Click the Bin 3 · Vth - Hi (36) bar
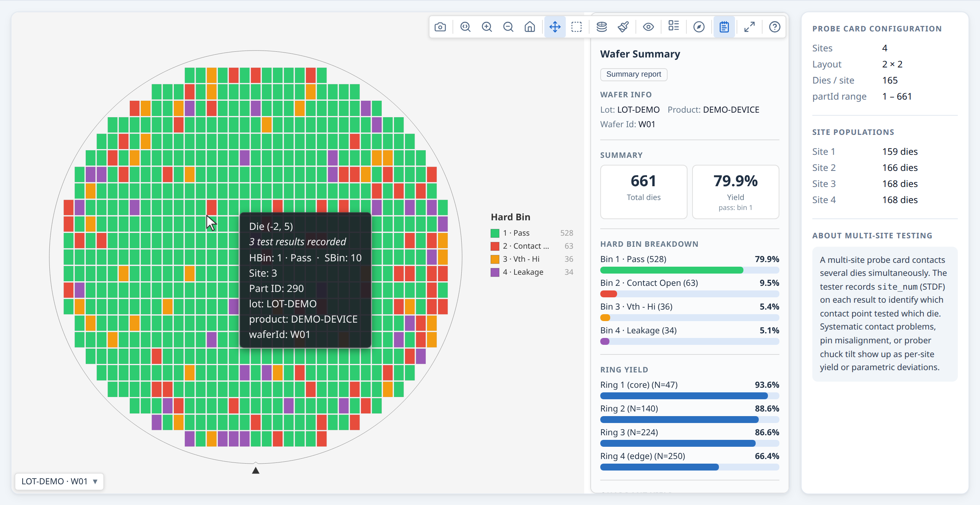Image resolution: width=980 pixels, height=505 pixels. point(689,318)
